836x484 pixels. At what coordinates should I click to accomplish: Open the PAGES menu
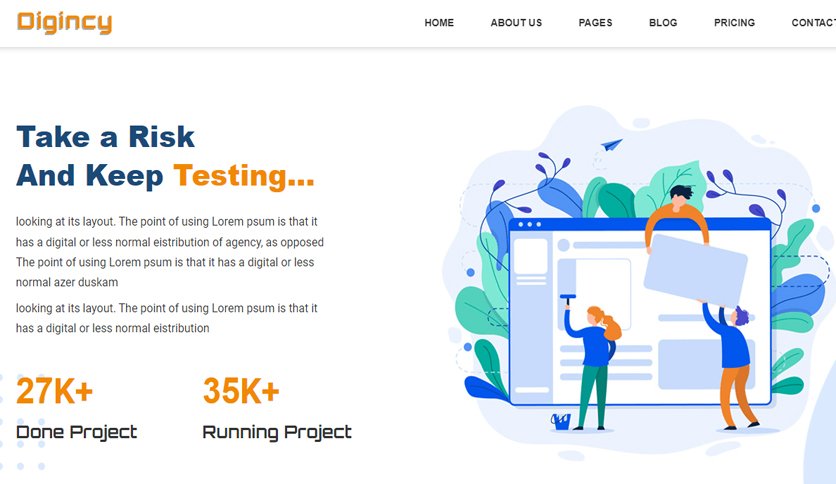tap(595, 23)
